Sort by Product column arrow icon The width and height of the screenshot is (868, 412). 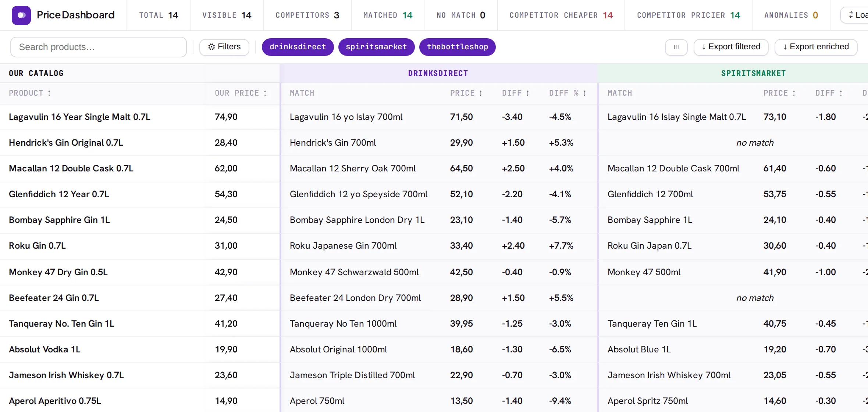pyautogui.click(x=49, y=93)
